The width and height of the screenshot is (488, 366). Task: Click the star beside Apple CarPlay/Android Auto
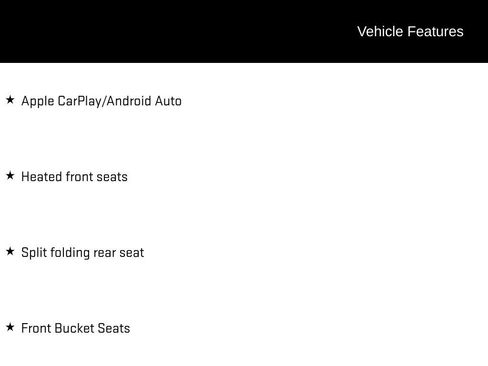tap(10, 99)
